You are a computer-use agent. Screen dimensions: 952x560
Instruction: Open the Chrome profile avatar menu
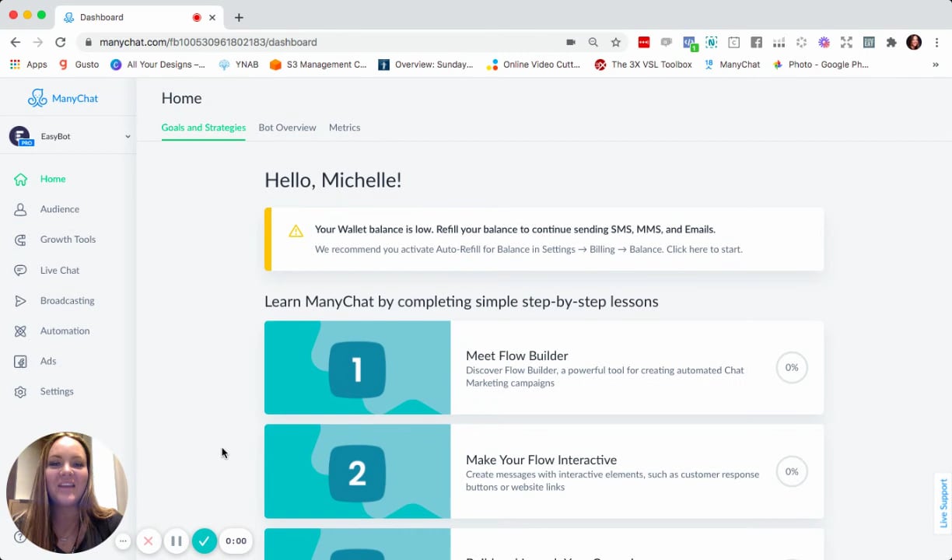click(x=914, y=42)
